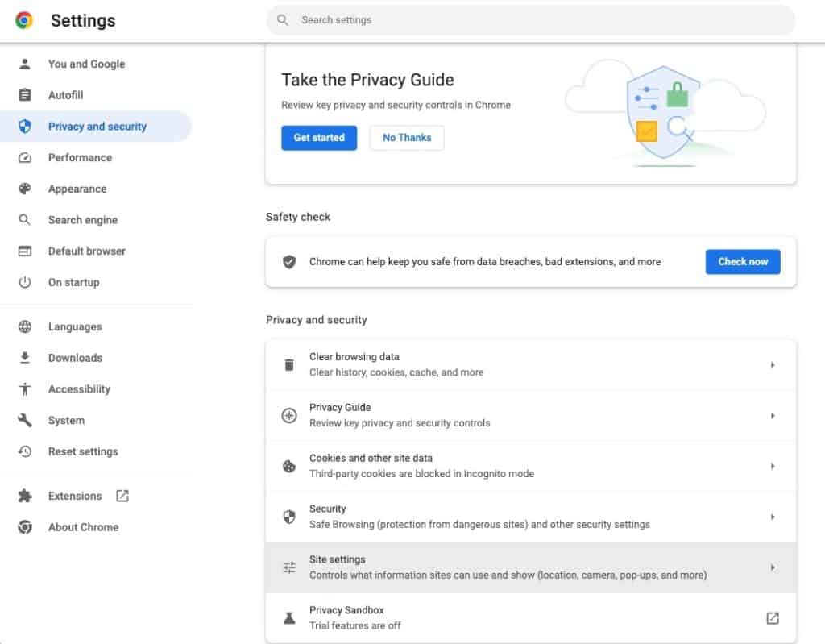Image resolution: width=825 pixels, height=644 pixels.
Task: Click 'Clear history, cookies, cache, and more' text
Action: click(396, 372)
